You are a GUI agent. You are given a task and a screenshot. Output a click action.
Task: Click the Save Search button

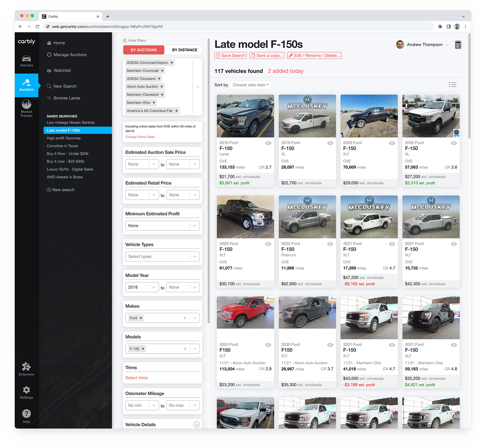pyautogui.click(x=231, y=55)
